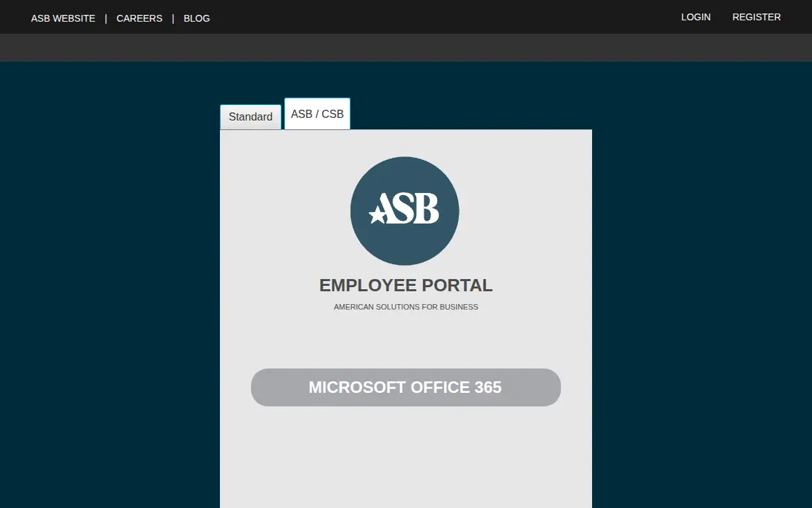The height and width of the screenshot is (508, 812).
Task: Go to the CAREERS page
Action: coord(139,18)
